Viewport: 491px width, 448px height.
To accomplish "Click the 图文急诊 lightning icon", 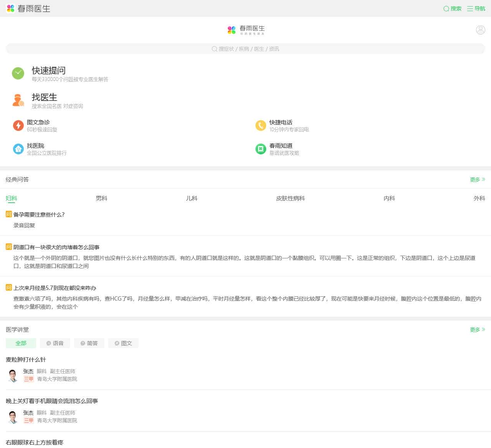I will [x=18, y=126].
